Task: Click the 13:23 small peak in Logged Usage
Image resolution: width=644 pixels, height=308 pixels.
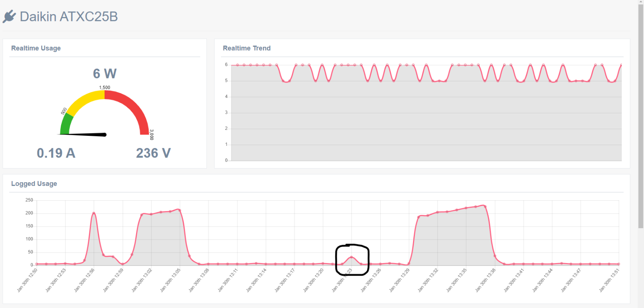Action: 351,257
